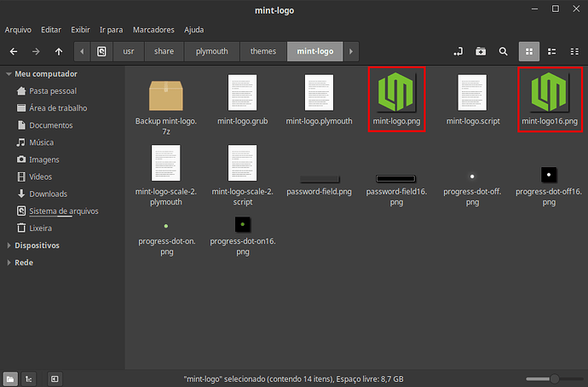Select the progress-dot-on16.png file
588x387 pixels.
[243, 225]
